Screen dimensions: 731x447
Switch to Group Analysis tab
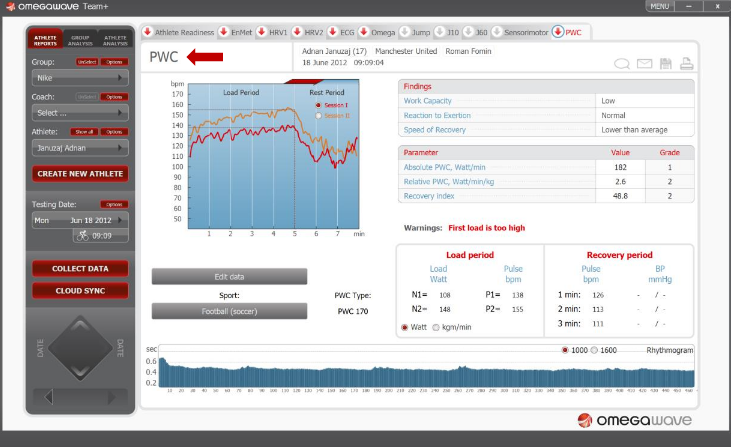tap(80, 41)
